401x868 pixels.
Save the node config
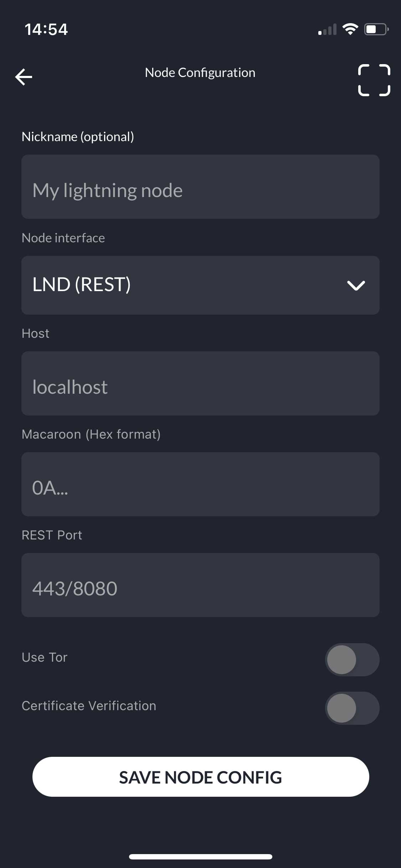click(x=201, y=777)
